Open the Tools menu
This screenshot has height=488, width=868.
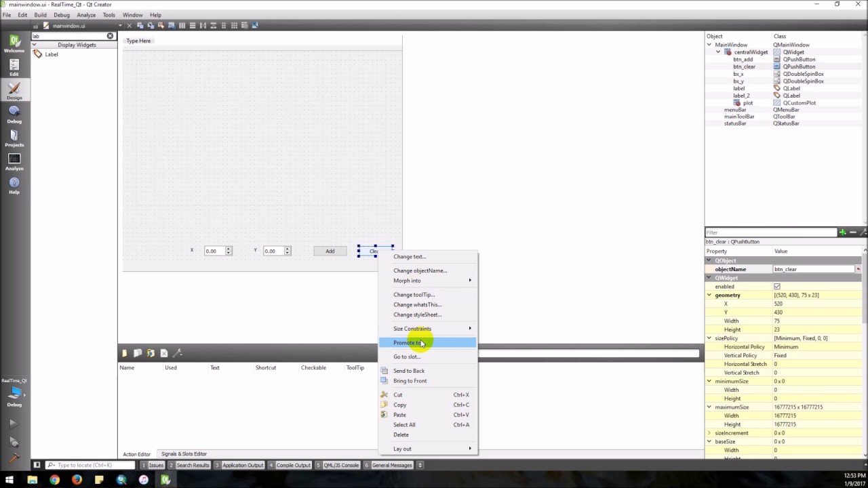click(x=108, y=15)
